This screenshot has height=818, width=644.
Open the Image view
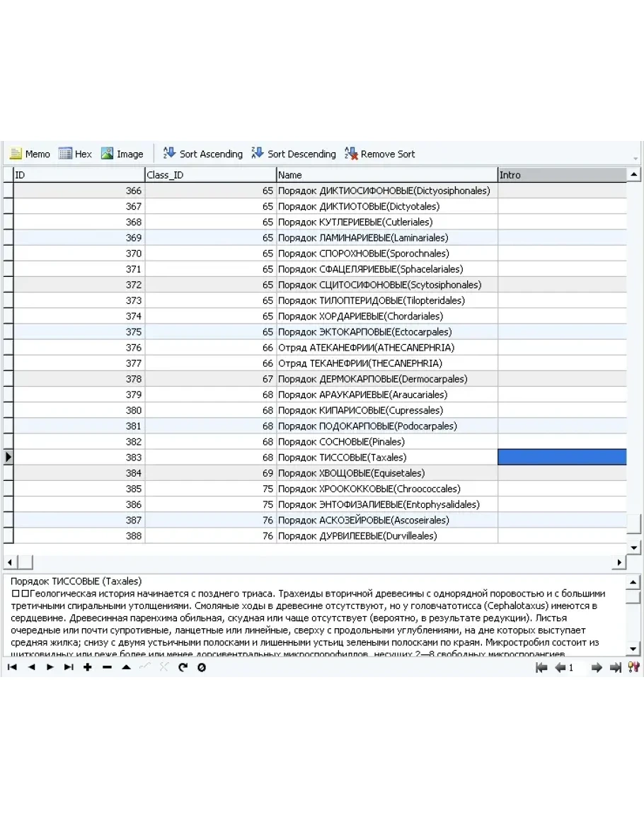click(x=122, y=154)
